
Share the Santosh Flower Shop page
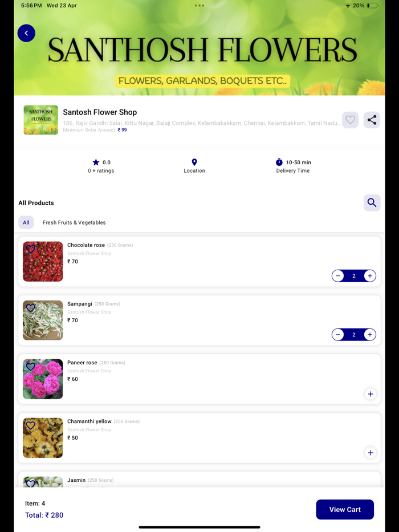click(x=372, y=120)
